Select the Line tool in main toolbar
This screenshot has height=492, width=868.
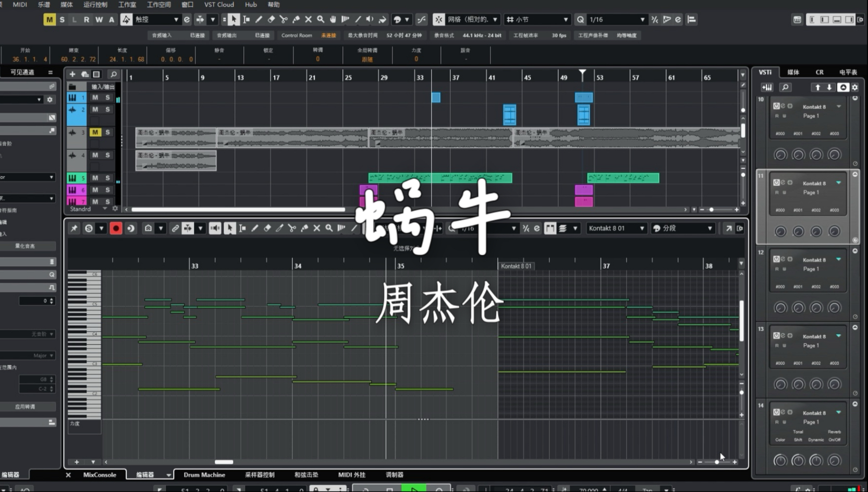click(x=358, y=20)
